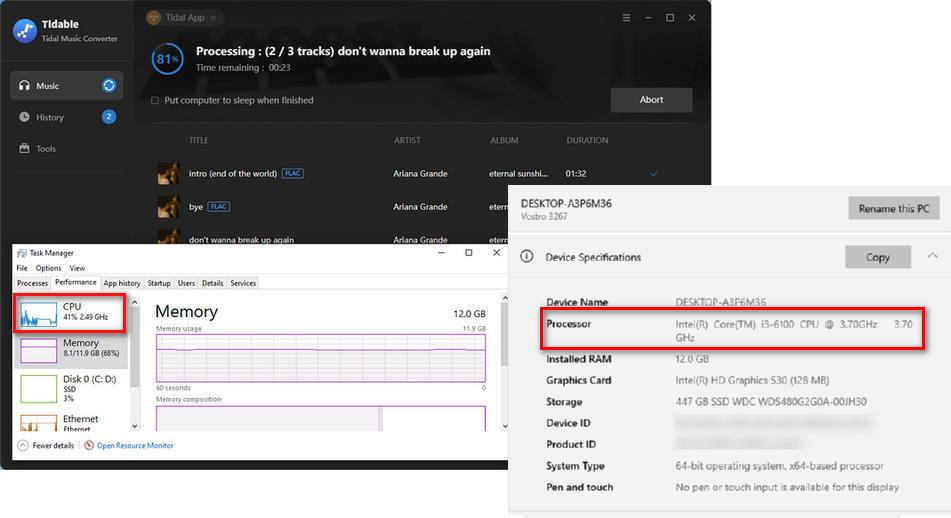Abort the conversion process

click(651, 99)
